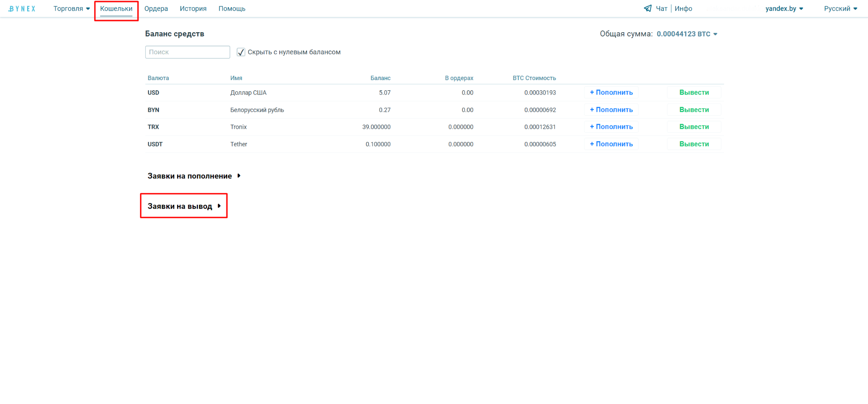The height and width of the screenshot is (404, 868).
Task: Click Пополнить for the USD wallet
Action: coord(611,92)
